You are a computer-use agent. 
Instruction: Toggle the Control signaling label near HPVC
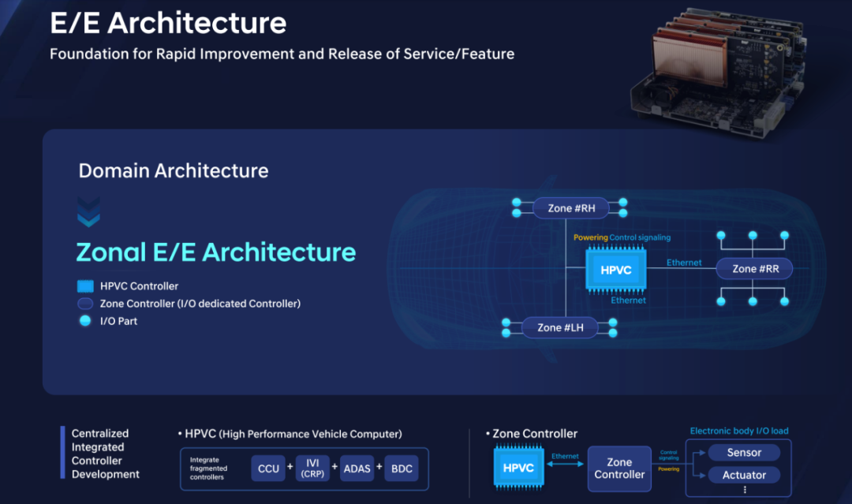(x=639, y=236)
